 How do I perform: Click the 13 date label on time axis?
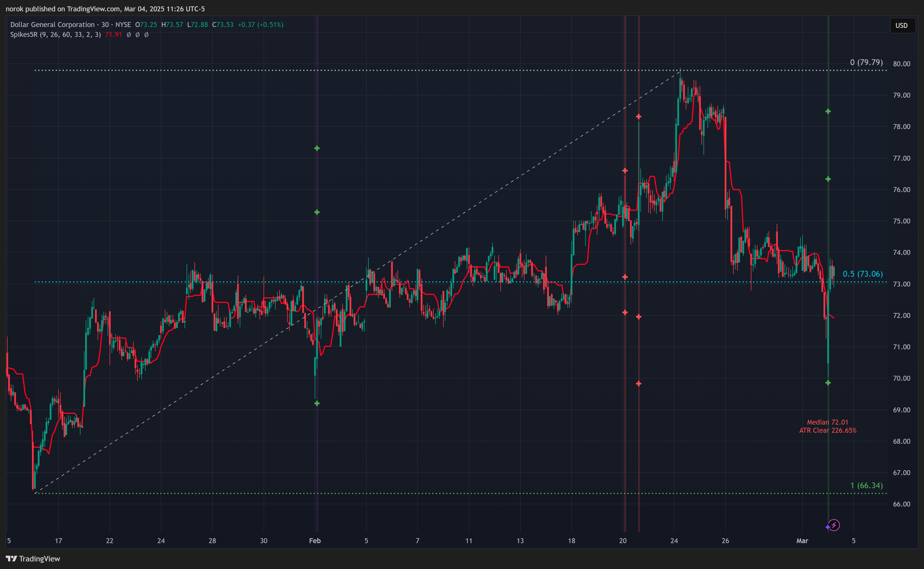(x=520, y=541)
